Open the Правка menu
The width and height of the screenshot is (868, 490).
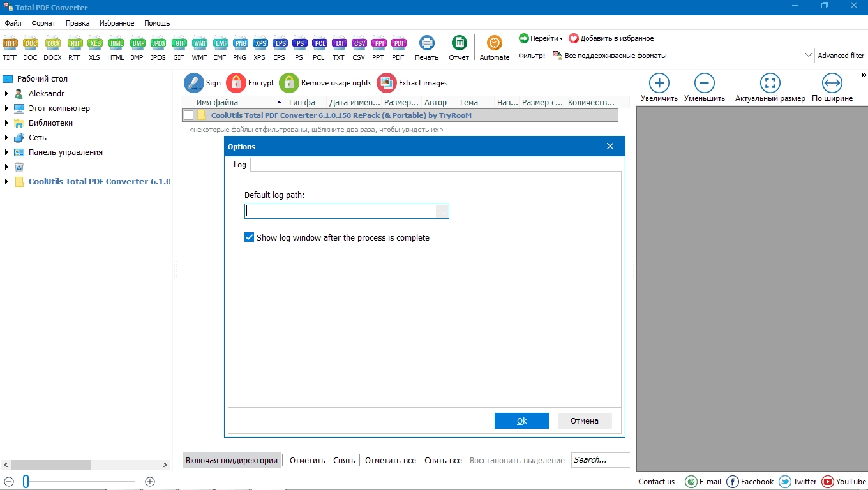coord(78,23)
